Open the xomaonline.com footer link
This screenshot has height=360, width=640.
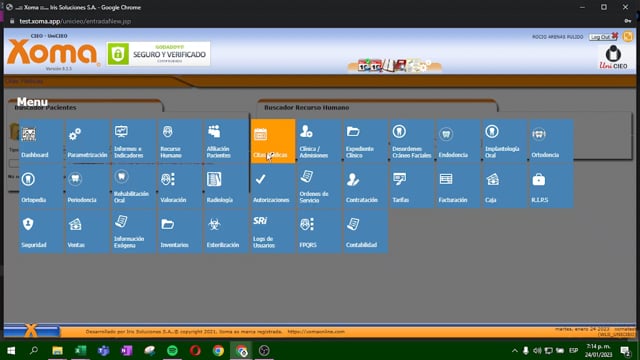(316, 332)
